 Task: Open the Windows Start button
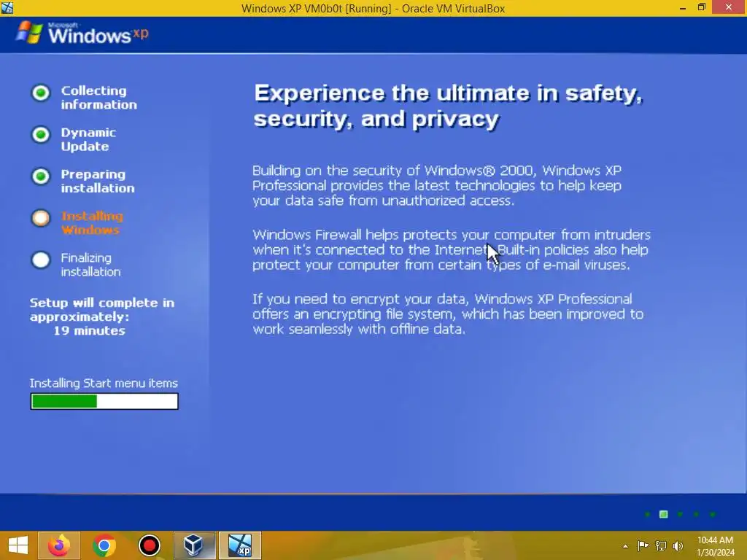(x=18, y=545)
